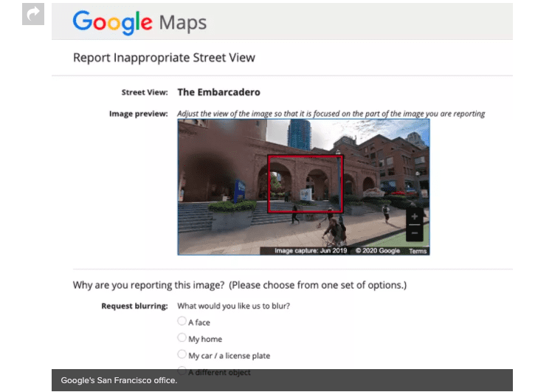This screenshot has width=535, height=392.
Task: Click the share arrow icon
Action: 33,13
